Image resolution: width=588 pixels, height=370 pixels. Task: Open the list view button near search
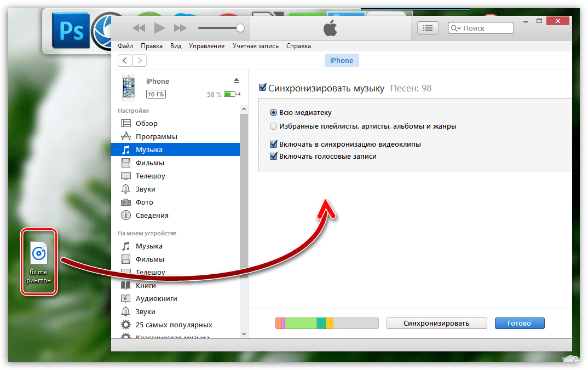(x=428, y=28)
